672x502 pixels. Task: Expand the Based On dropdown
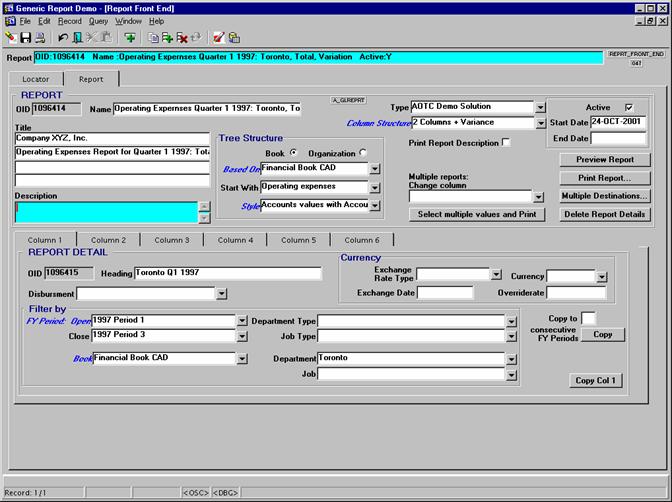[x=374, y=168]
